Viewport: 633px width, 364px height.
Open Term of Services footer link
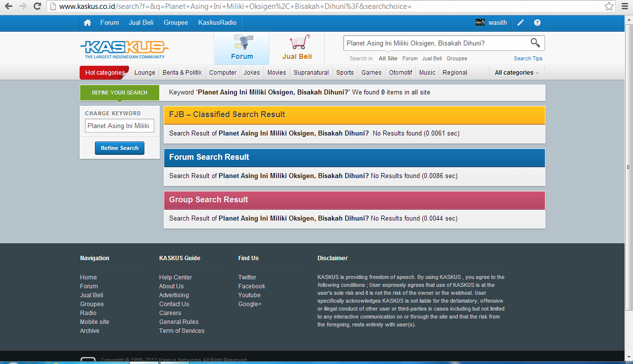181,331
